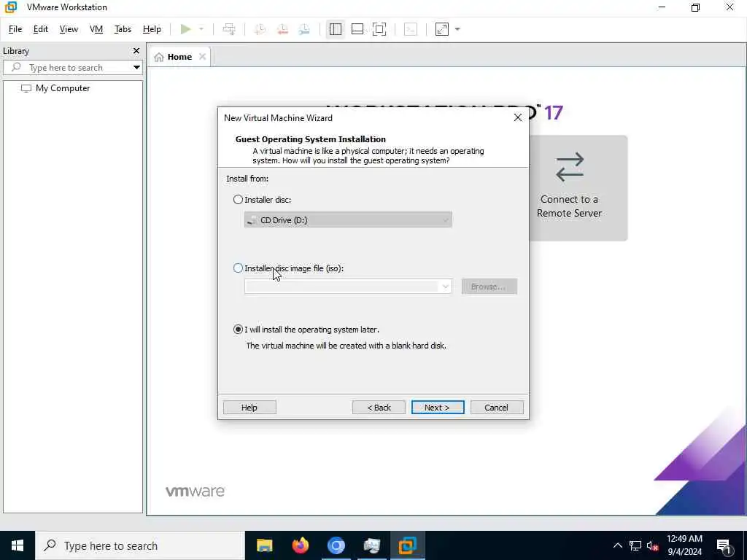The width and height of the screenshot is (747, 560).
Task: Click the Connect to a Remote Server tile
Action: (578, 188)
